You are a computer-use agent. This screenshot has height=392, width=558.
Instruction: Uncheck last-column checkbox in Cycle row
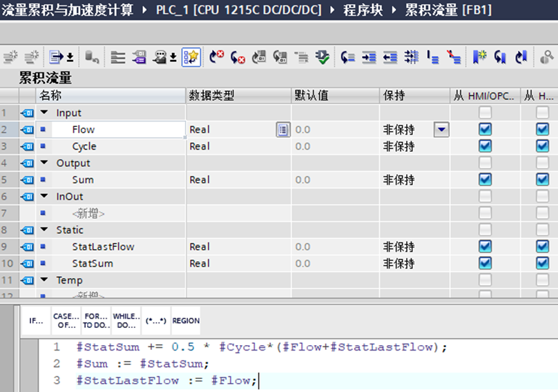tap(542, 146)
